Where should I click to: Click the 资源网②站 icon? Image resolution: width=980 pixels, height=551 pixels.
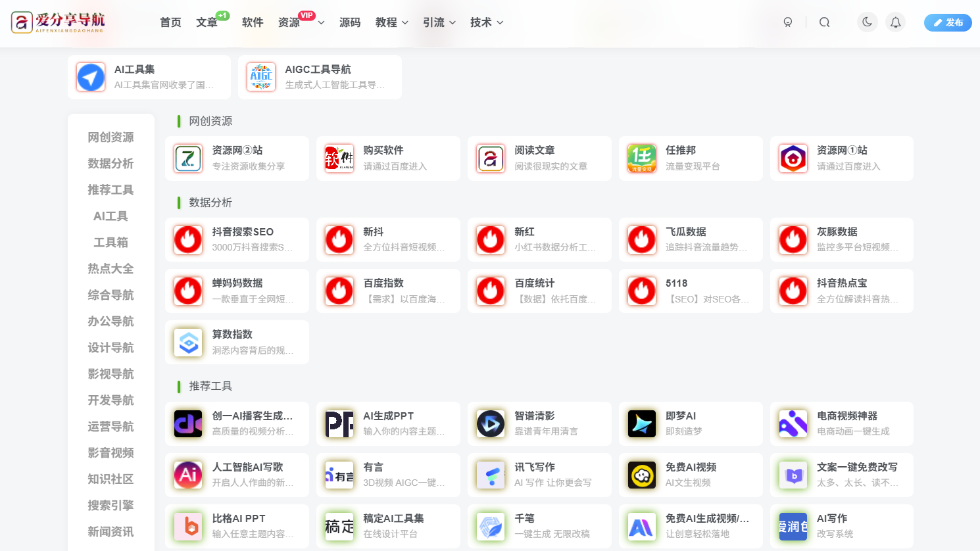point(188,158)
